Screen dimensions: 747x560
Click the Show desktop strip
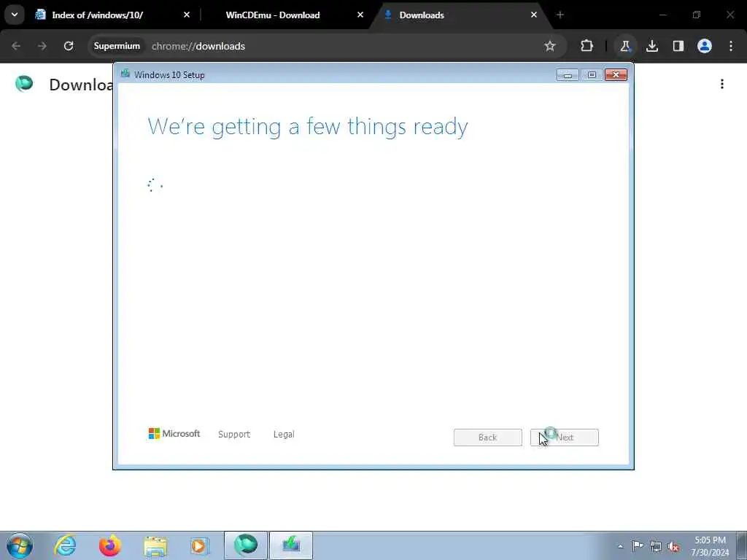(742, 545)
